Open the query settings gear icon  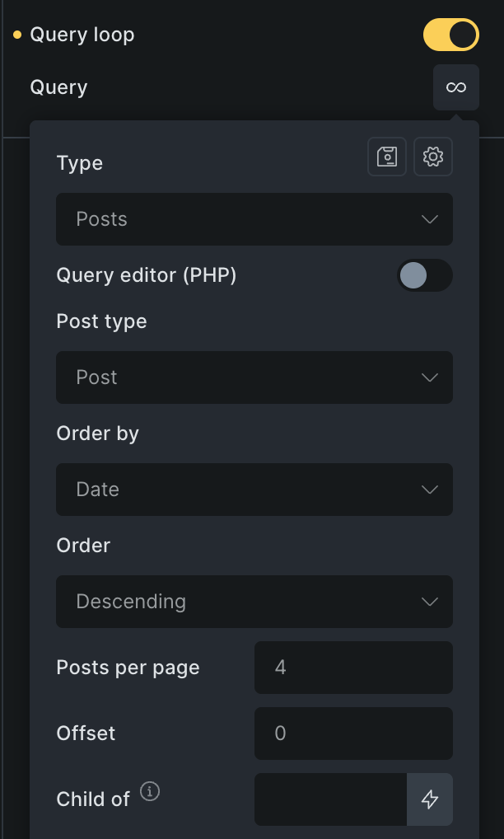tap(433, 157)
